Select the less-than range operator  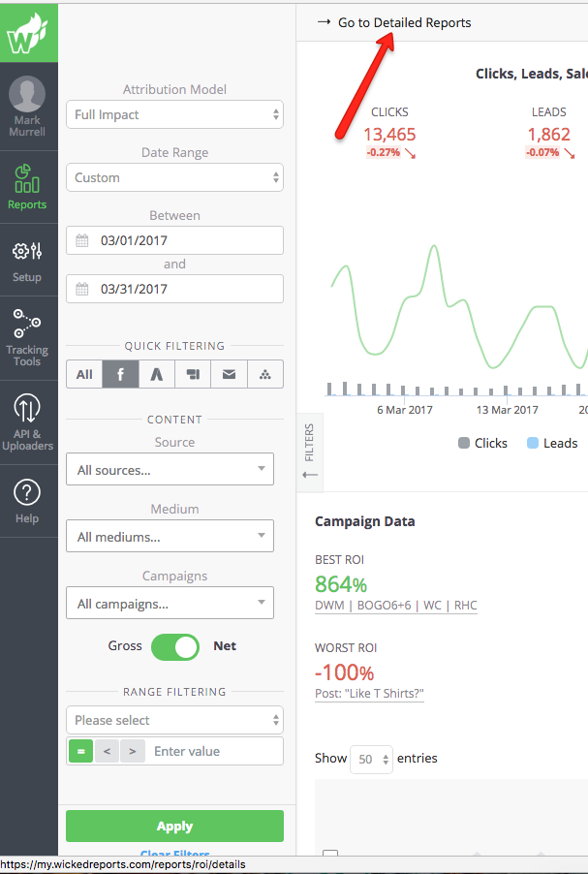(x=107, y=751)
